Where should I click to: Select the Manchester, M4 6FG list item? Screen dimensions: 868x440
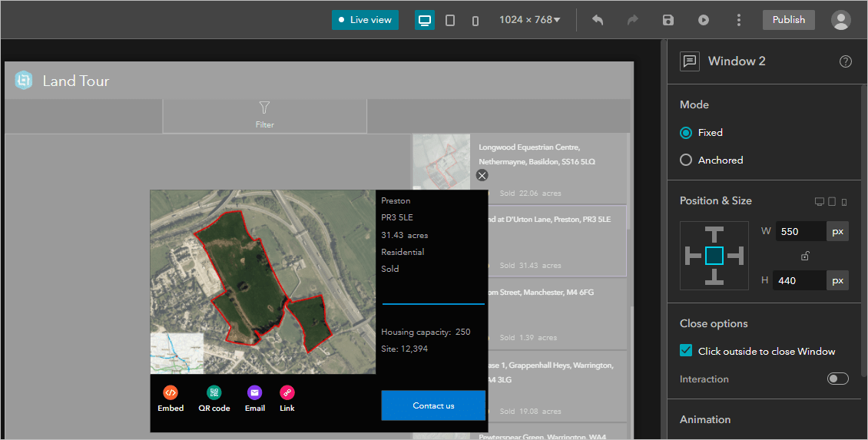coord(557,313)
